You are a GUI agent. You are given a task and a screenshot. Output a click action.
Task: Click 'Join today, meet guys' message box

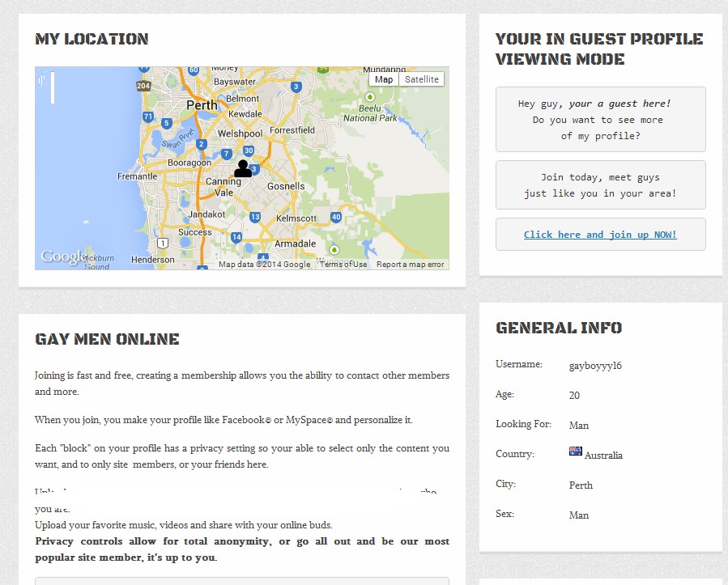[600, 185]
